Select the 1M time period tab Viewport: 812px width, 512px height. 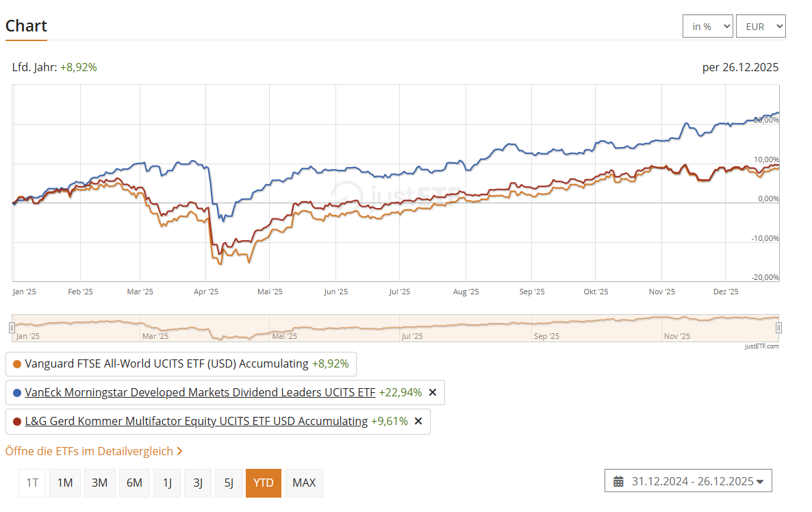(x=65, y=483)
